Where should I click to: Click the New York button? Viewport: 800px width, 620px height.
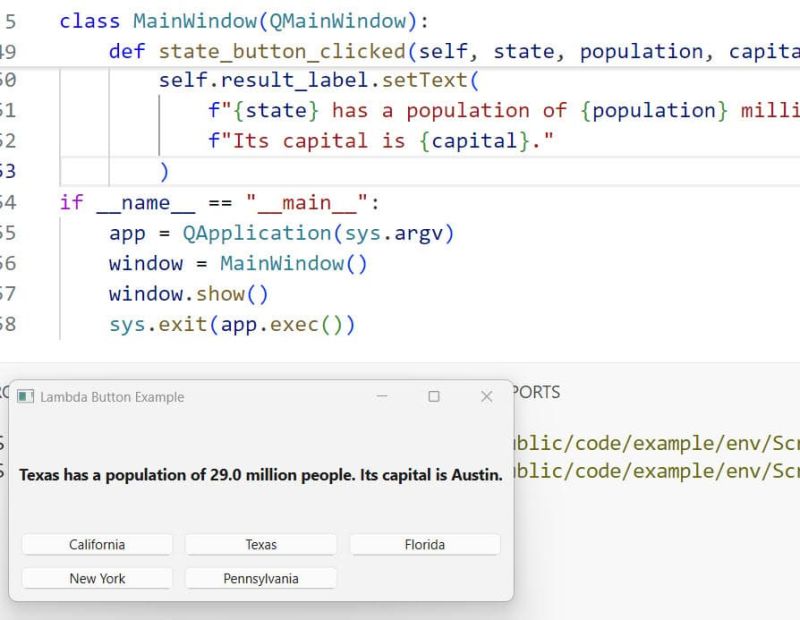pos(97,579)
